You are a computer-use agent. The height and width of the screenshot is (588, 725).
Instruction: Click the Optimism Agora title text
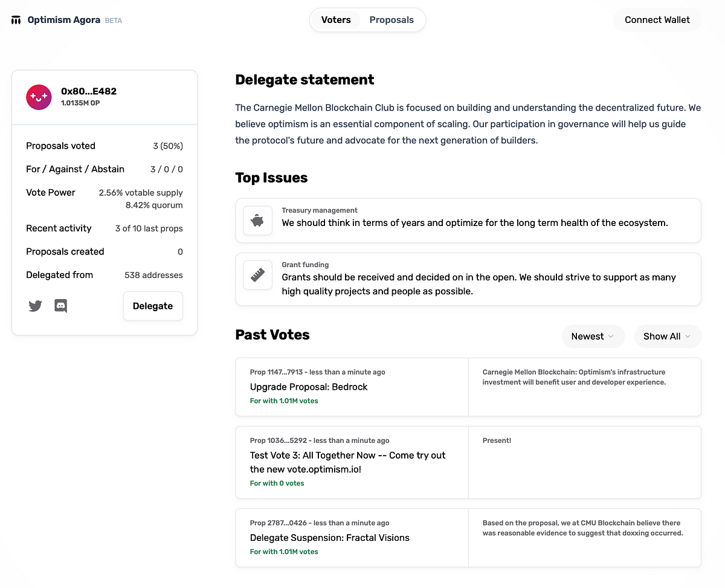64,20
